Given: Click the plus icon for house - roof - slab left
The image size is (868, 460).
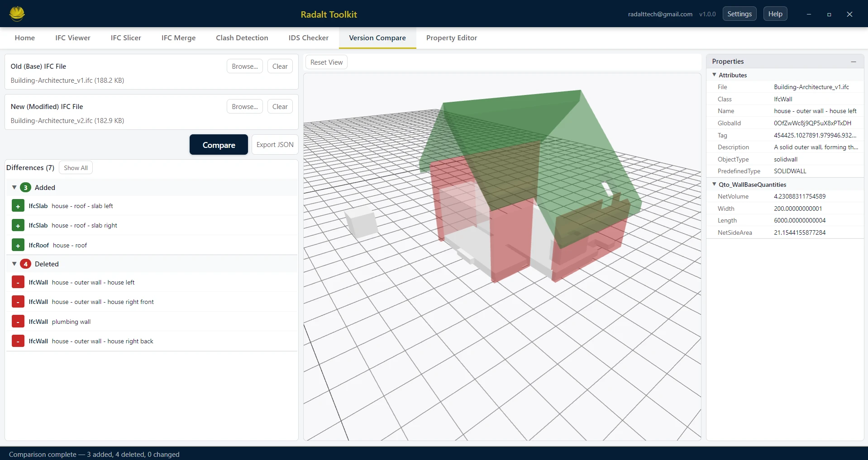Looking at the screenshot, I should point(18,205).
